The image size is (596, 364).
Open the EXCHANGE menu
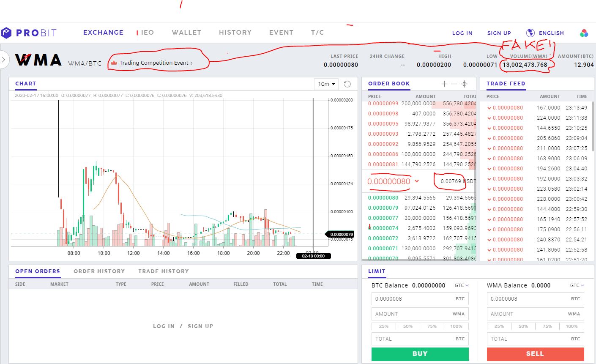(104, 33)
